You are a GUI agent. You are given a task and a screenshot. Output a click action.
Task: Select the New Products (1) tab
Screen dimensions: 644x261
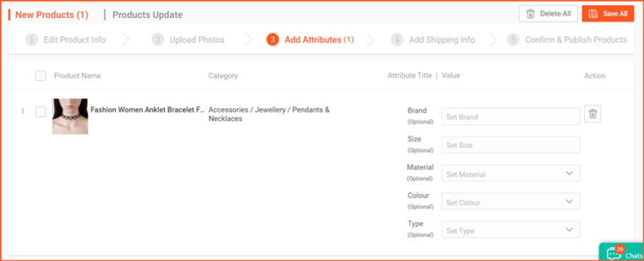point(52,15)
